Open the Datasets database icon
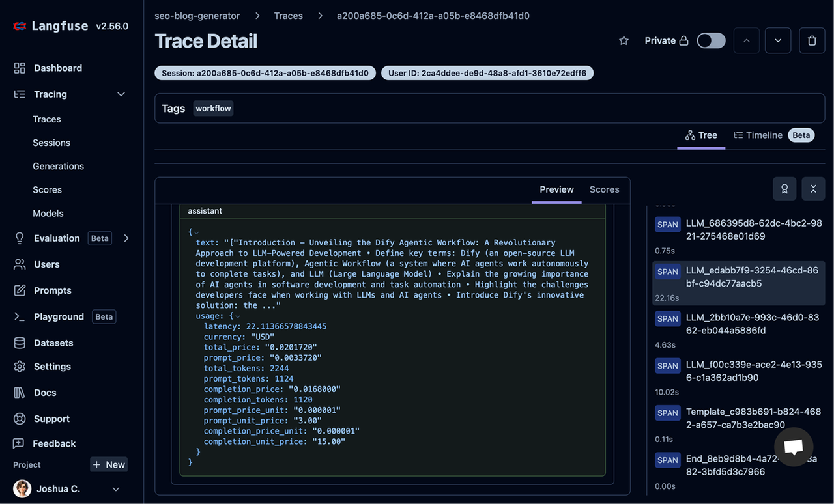Screen dimensions: 834x504 point(20,343)
